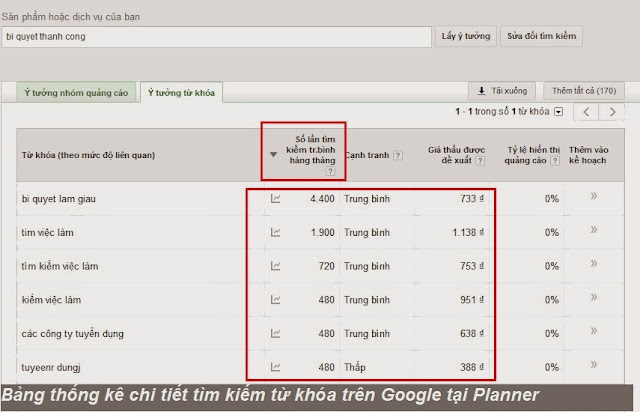The width and height of the screenshot is (640, 412).
Task: Sort by monthly searches arrow
Action: pyautogui.click(x=273, y=154)
